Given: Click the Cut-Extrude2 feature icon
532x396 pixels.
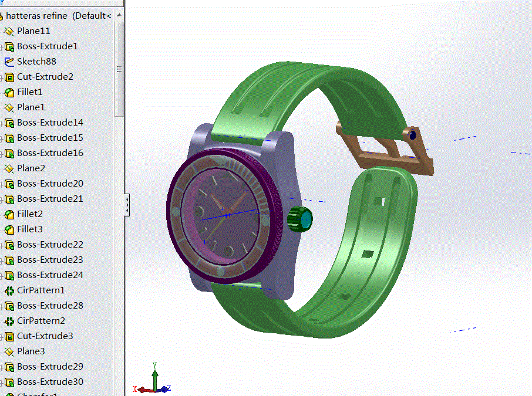Looking at the screenshot, I should [x=9, y=77].
